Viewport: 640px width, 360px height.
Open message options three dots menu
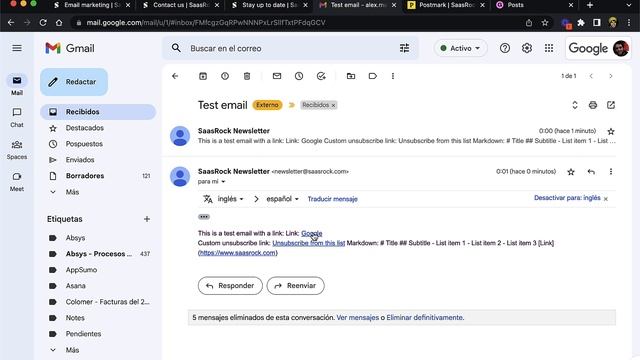click(611, 172)
